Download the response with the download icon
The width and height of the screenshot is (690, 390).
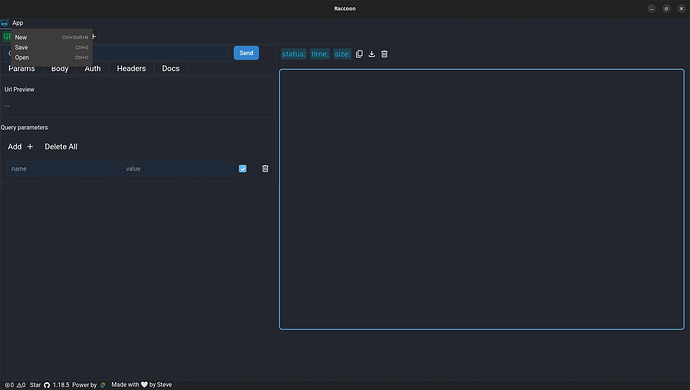tap(372, 54)
